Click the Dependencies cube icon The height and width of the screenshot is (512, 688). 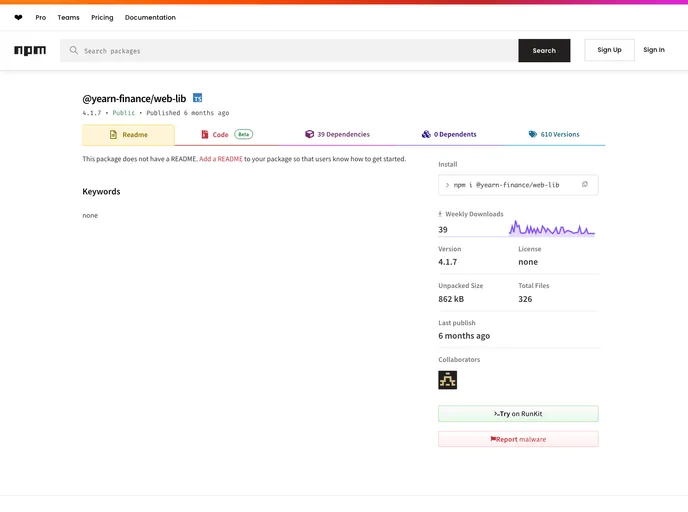click(x=309, y=134)
